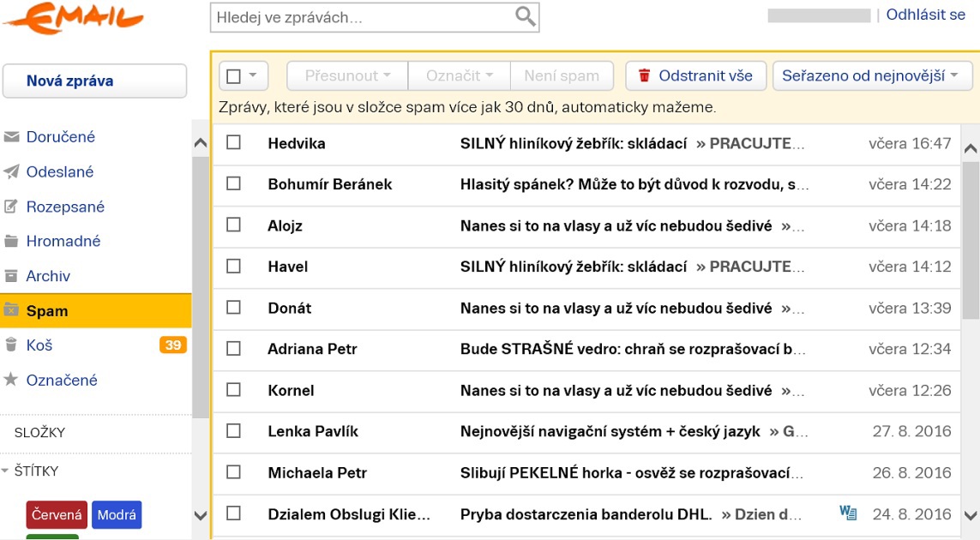980x540 pixels.
Task: Click the search magnifier icon
Action: pyautogui.click(x=525, y=16)
